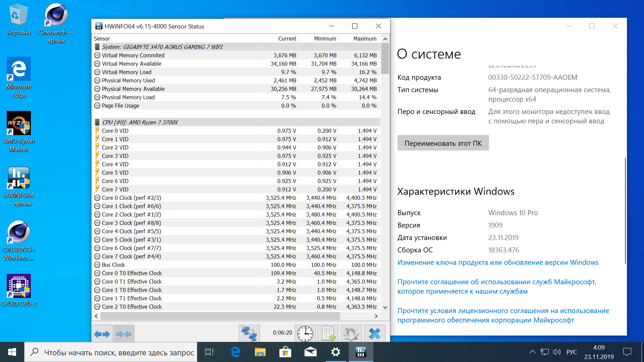Open the product key change link
This screenshot has width=644, height=362.
(x=498, y=262)
